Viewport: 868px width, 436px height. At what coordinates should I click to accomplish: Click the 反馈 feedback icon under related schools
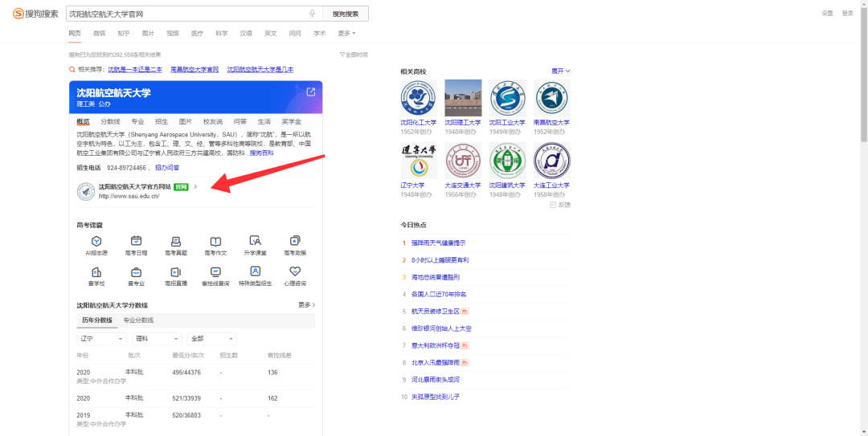553,205
